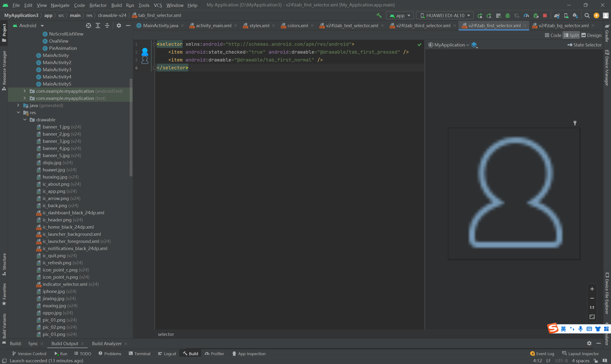611x364 pixels.
Task: Sync project with Gradle files
Action: (x=557, y=15)
